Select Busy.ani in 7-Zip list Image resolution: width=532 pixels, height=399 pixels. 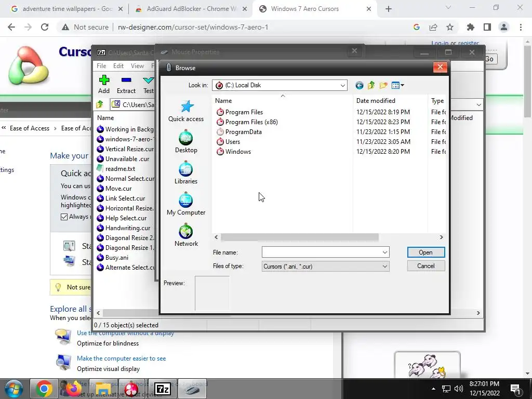pos(113,258)
